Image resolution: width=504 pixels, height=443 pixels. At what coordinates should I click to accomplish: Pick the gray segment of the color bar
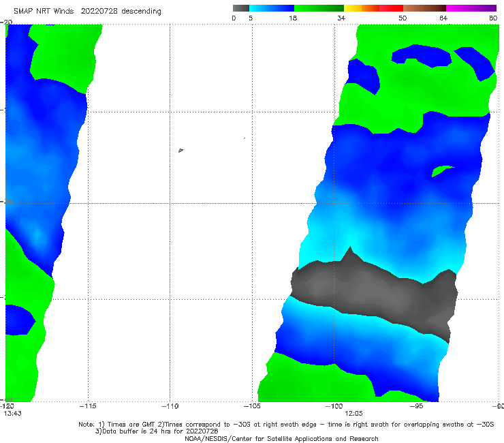[x=240, y=8]
